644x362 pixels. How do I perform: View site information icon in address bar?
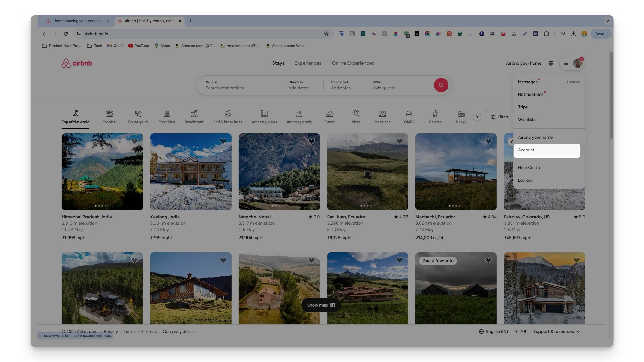tap(79, 34)
